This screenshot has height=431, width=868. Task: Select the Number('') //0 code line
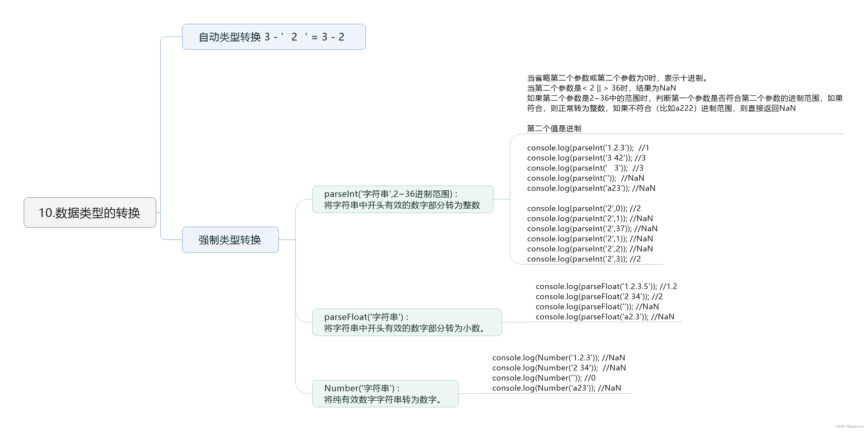point(544,378)
